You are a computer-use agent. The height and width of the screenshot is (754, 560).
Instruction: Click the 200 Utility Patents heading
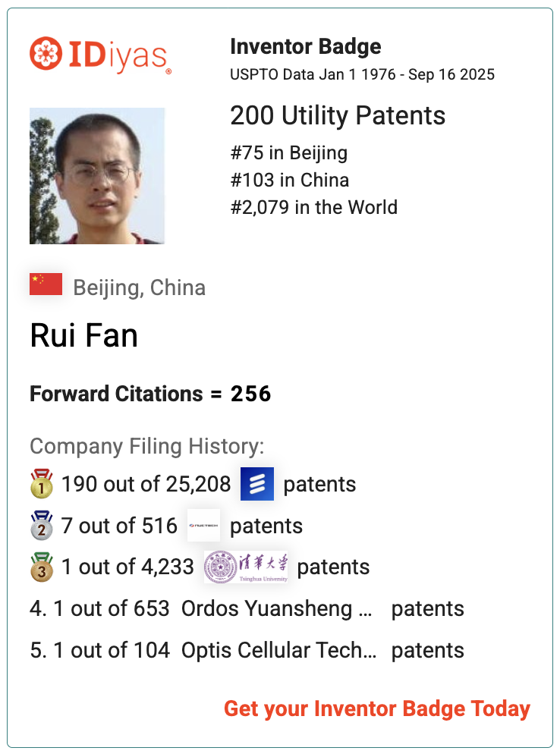coord(338,116)
